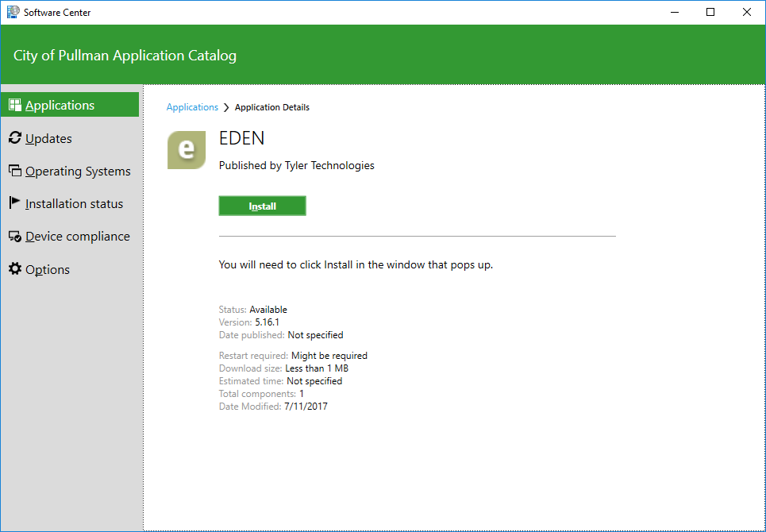Click the Applications grid icon in sidebar
This screenshot has height=532, width=766.
click(x=14, y=105)
